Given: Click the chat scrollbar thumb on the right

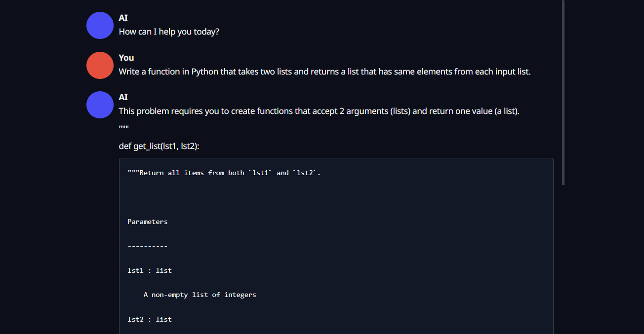Looking at the screenshot, I should pyautogui.click(x=563, y=92).
